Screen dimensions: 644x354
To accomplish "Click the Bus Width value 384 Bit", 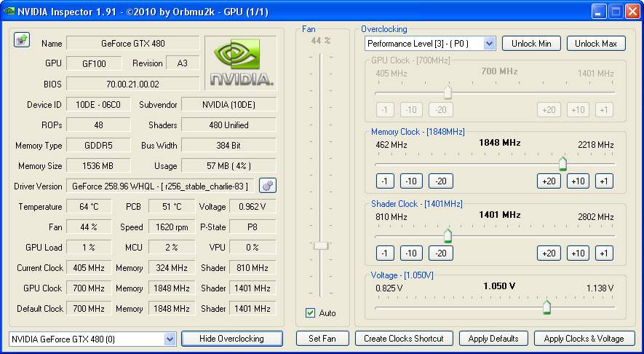I will 228,145.
